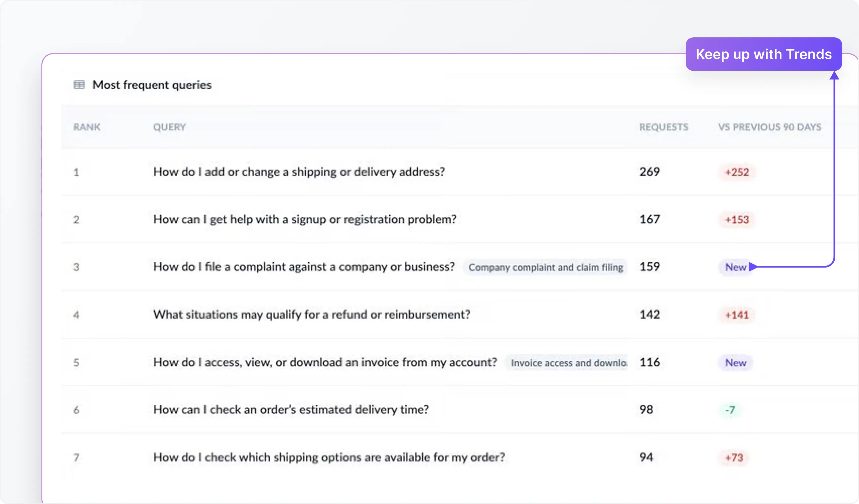Click rank number 4
The height and width of the screenshot is (504, 859).
(76, 315)
